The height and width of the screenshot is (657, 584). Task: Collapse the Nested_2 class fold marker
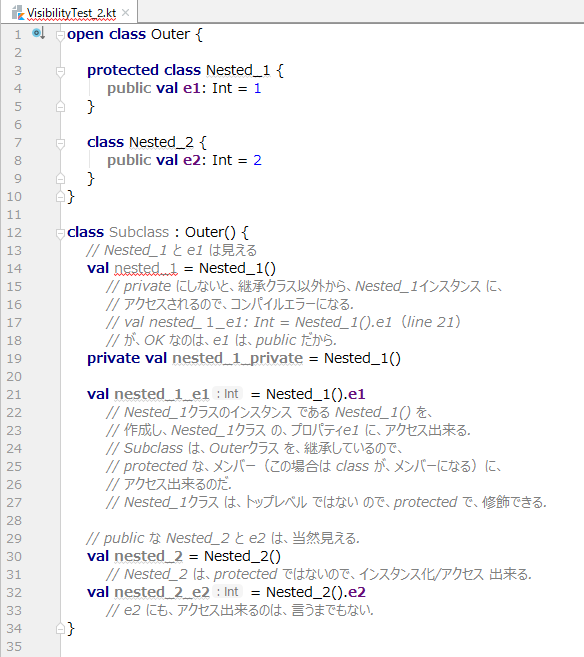60,143
